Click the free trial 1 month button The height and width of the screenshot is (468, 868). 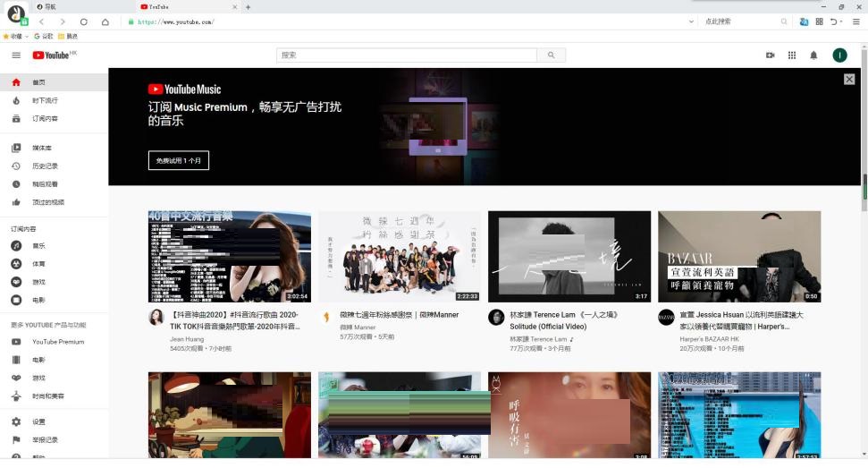click(x=178, y=160)
